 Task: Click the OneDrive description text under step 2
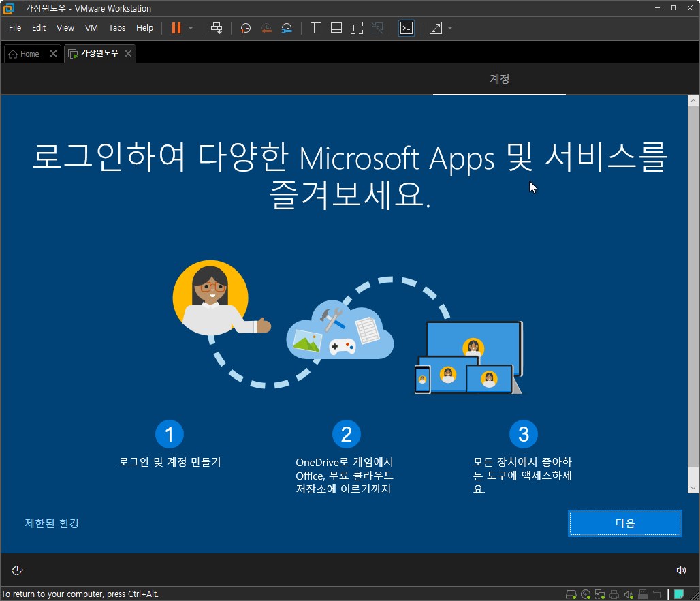click(x=344, y=476)
